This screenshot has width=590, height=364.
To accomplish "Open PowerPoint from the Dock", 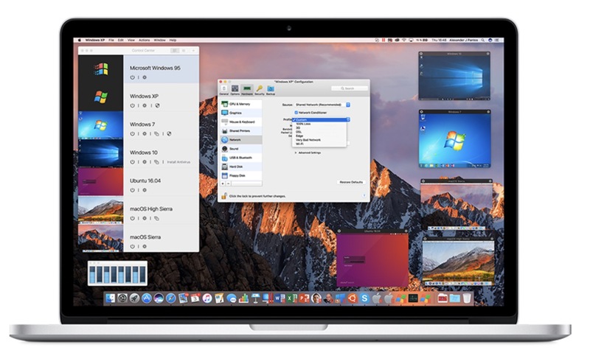I will (304, 298).
